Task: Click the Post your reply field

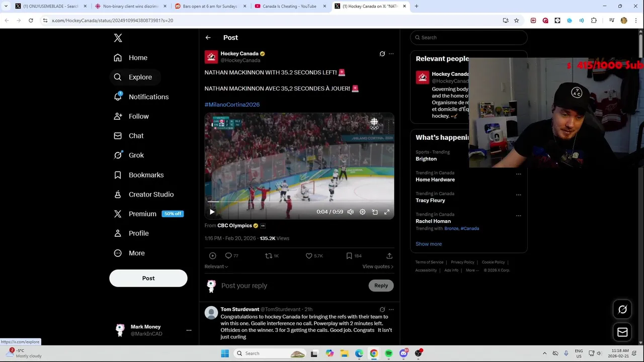Action: 292,286
